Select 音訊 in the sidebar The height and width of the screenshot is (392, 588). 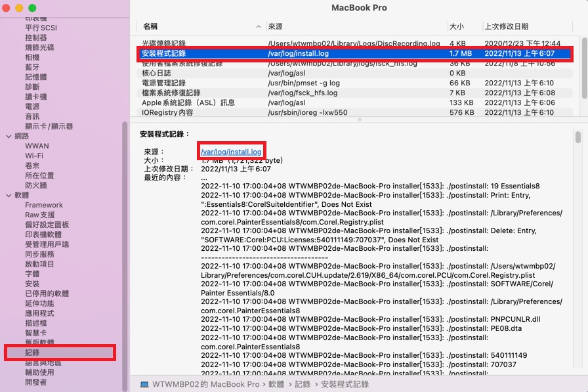[x=32, y=116]
